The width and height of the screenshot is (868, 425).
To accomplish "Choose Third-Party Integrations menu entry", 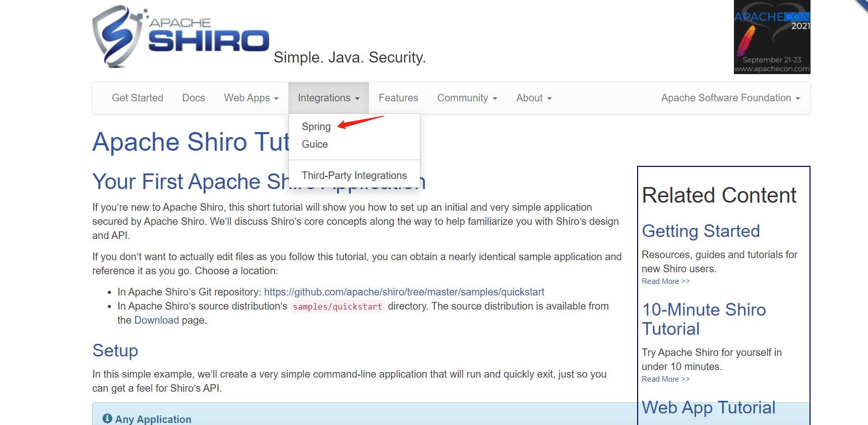I will pyautogui.click(x=354, y=175).
